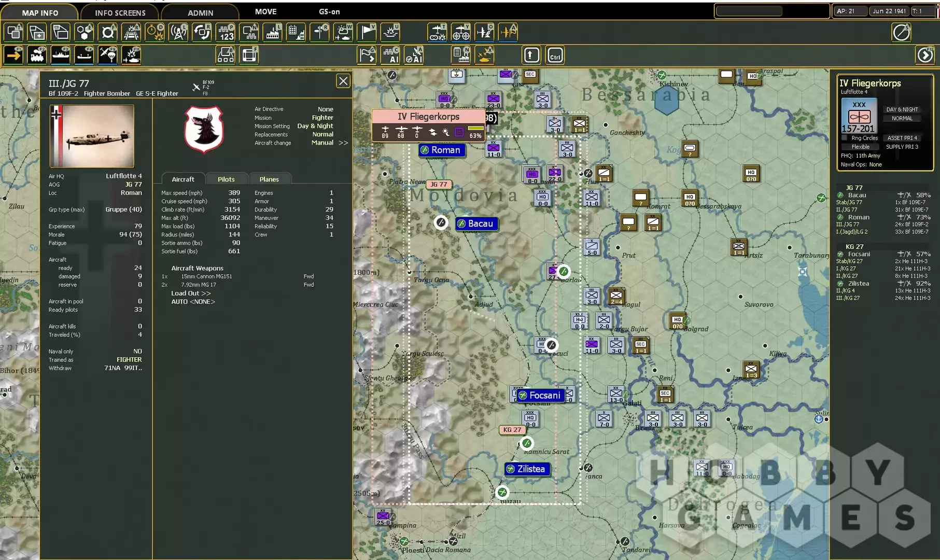Click the hex grid toggle icon
The width and height of the screenshot is (940, 560).
85,33
